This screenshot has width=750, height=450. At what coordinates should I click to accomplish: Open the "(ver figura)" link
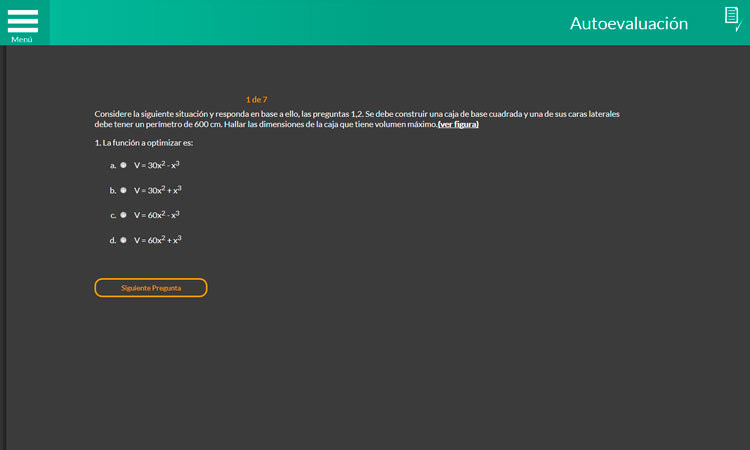458,125
